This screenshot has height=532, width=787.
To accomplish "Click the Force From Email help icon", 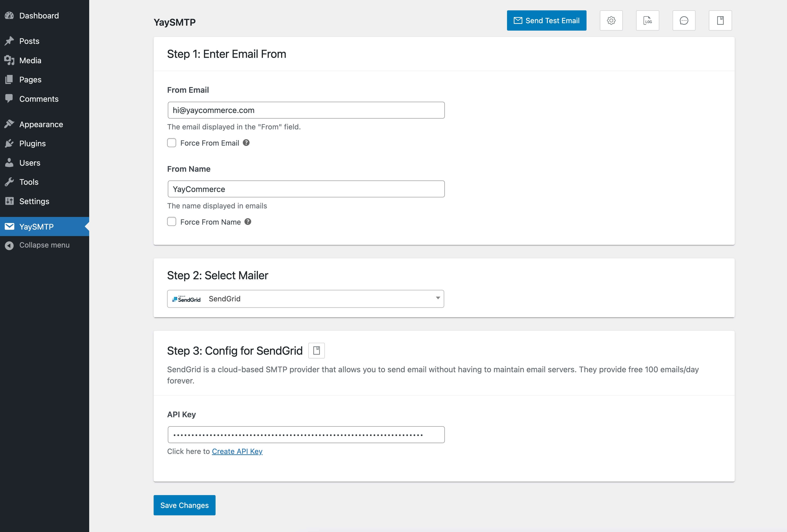I will [246, 143].
